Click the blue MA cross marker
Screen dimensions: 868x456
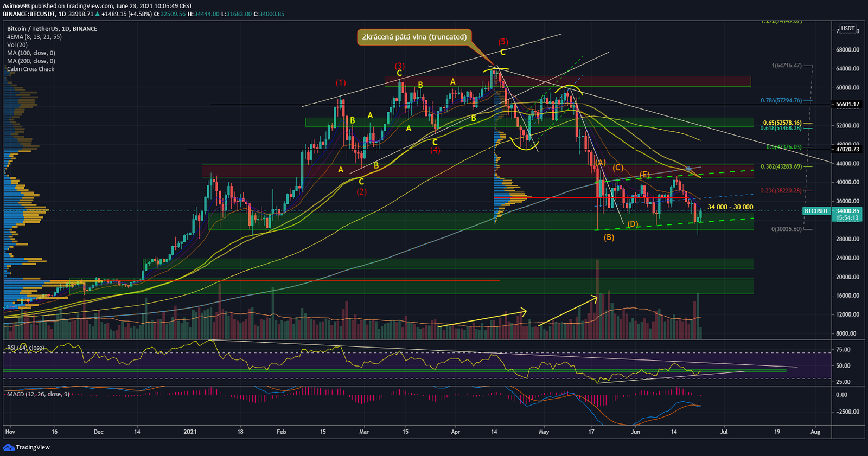click(x=688, y=169)
